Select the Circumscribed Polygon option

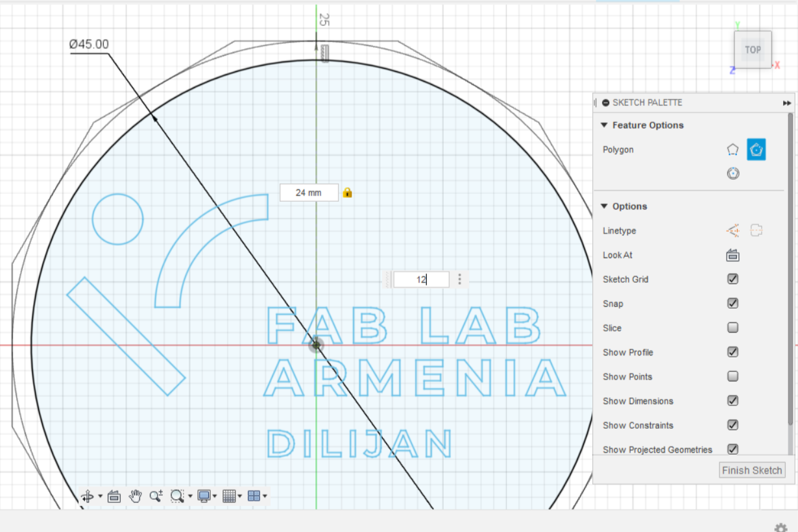756,149
